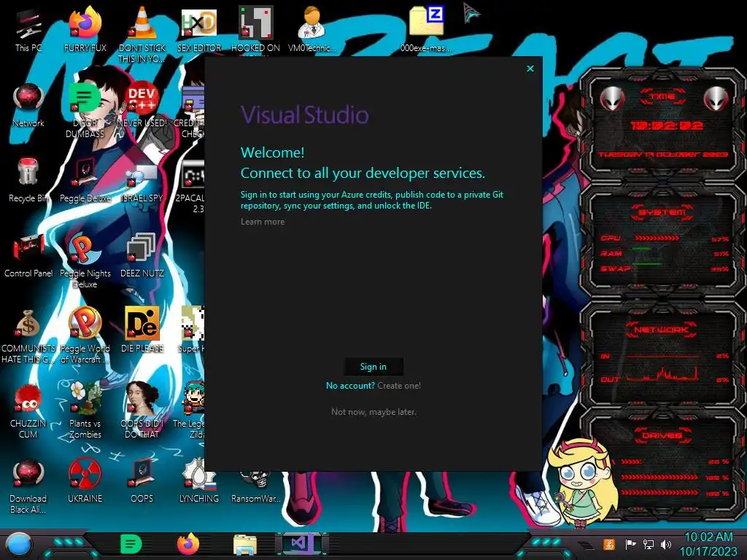Viewport: 747px width, 560px height.
Task: Select the VM0Technic doctor icon
Action: (x=312, y=31)
